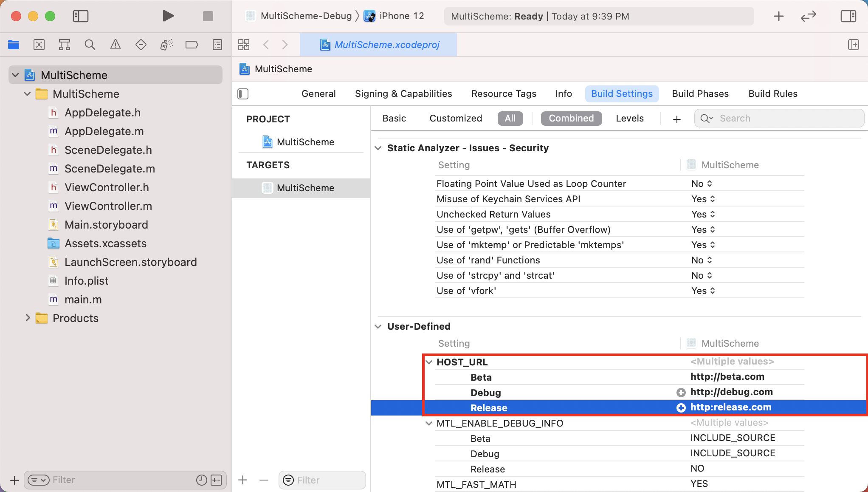
Task: Open ViewController.m in the navigator
Action: [108, 206]
